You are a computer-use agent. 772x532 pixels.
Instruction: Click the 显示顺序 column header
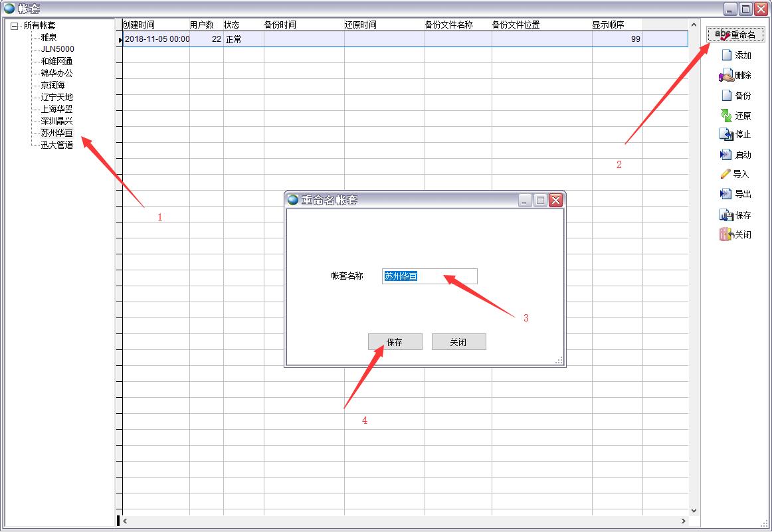tap(608, 25)
